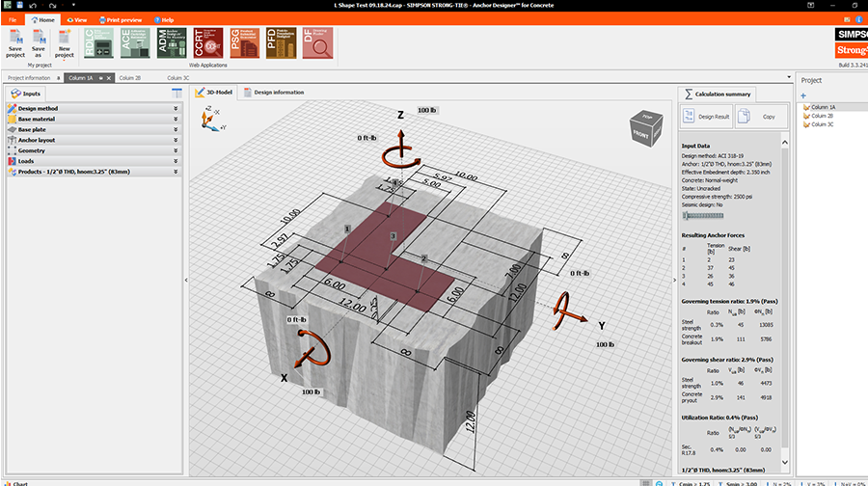Click the quick-access save floppy icon
Viewport: 868px width, 486px height.
[19, 5]
